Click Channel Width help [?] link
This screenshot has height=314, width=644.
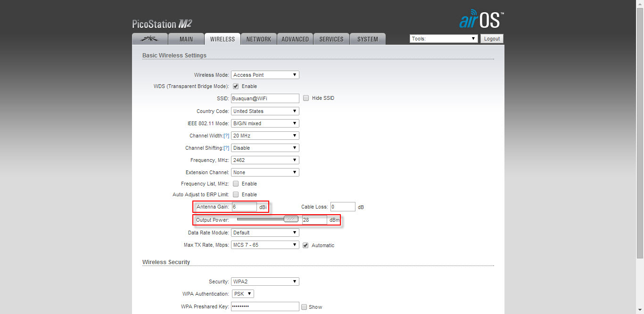click(226, 136)
